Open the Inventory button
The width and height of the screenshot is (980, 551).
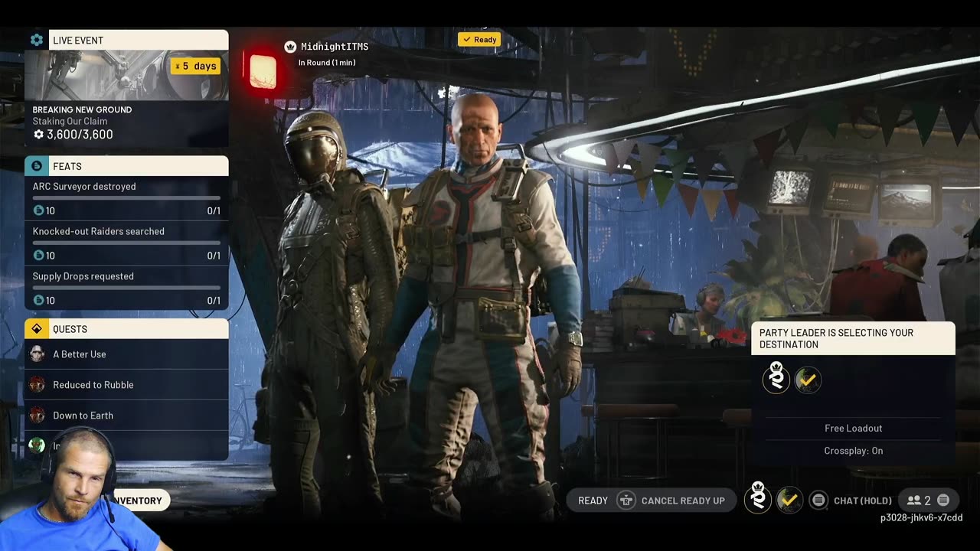[139, 500]
